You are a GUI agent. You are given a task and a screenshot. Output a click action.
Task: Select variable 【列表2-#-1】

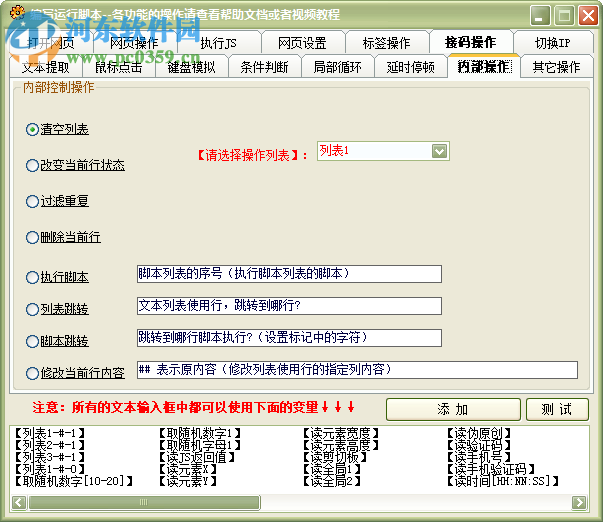50,445
